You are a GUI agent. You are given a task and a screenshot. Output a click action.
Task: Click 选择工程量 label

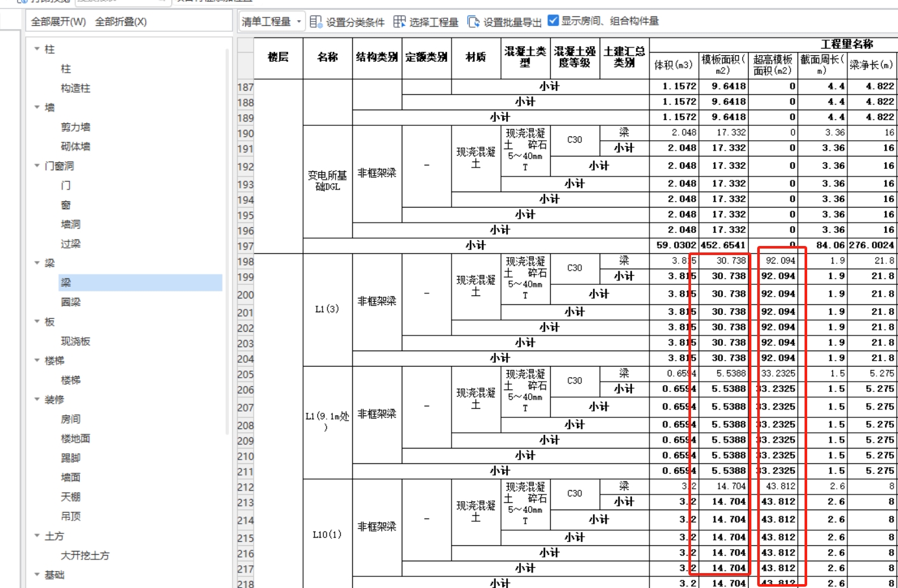coord(433,22)
